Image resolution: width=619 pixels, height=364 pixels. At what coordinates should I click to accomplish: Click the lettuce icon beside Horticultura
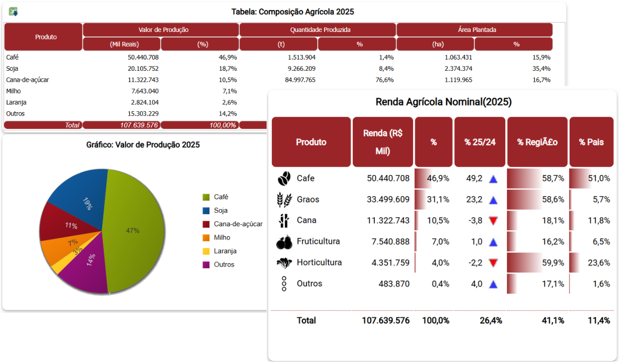click(284, 263)
